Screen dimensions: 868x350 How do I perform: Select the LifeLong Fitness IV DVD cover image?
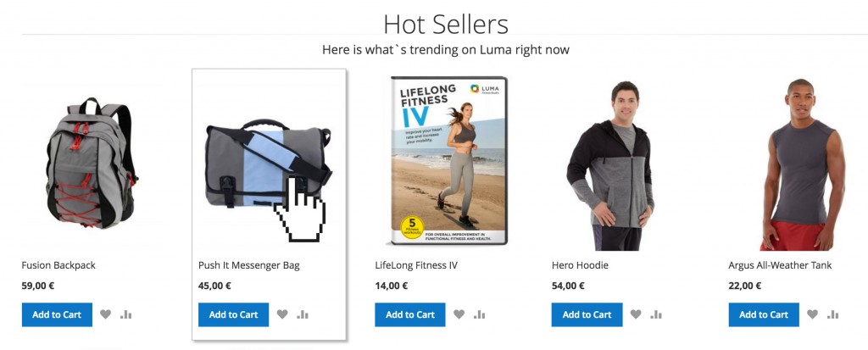point(448,161)
